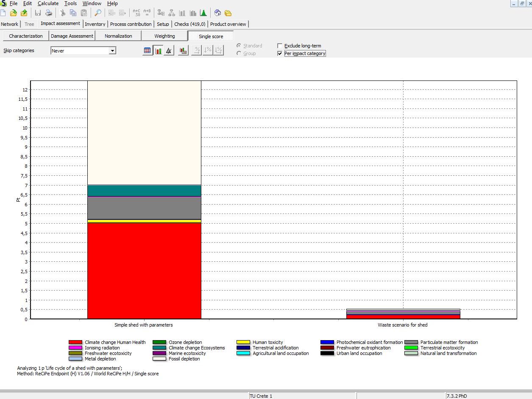
Task: Save using the floppy disk icon
Action: (38, 13)
